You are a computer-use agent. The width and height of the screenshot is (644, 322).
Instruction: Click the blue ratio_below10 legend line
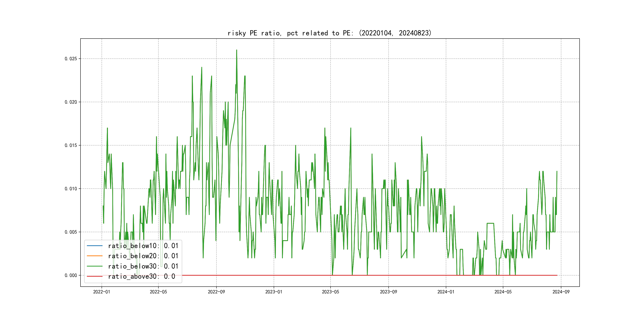pos(94,246)
